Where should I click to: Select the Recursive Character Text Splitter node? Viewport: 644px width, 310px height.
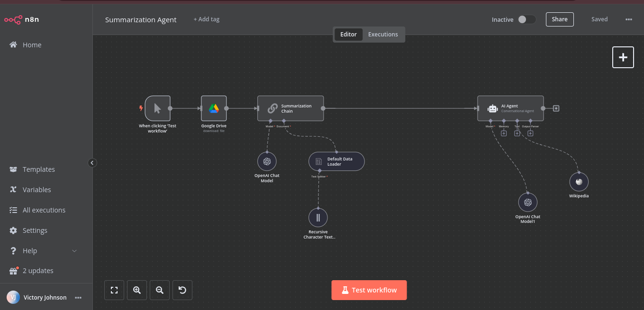[x=318, y=218]
